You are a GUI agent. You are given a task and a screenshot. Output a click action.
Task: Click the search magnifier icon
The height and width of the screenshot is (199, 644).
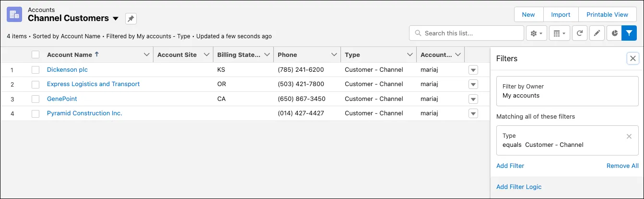pos(418,33)
